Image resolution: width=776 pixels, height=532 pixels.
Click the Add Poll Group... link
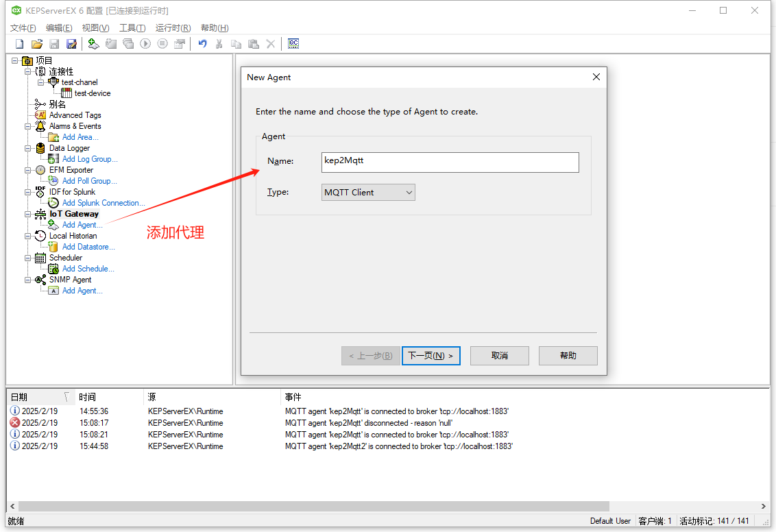90,181
